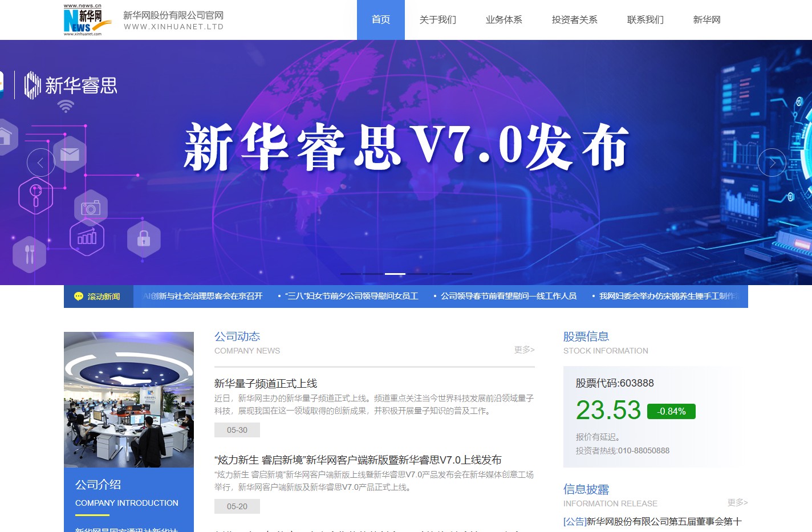Open ticker news 公司领导春节前看望慰问一线工作人员
This screenshot has height=532, width=812.
click(509, 297)
